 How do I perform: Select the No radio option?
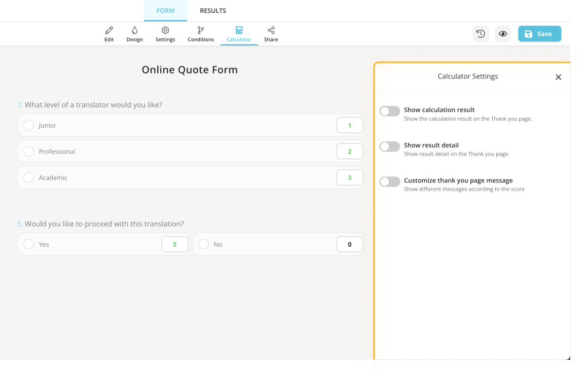pos(204,244)
